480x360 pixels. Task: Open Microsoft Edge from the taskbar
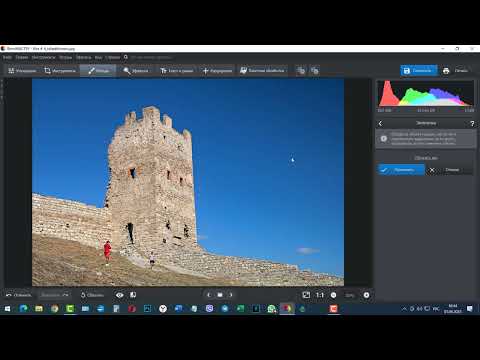(23, 309)
